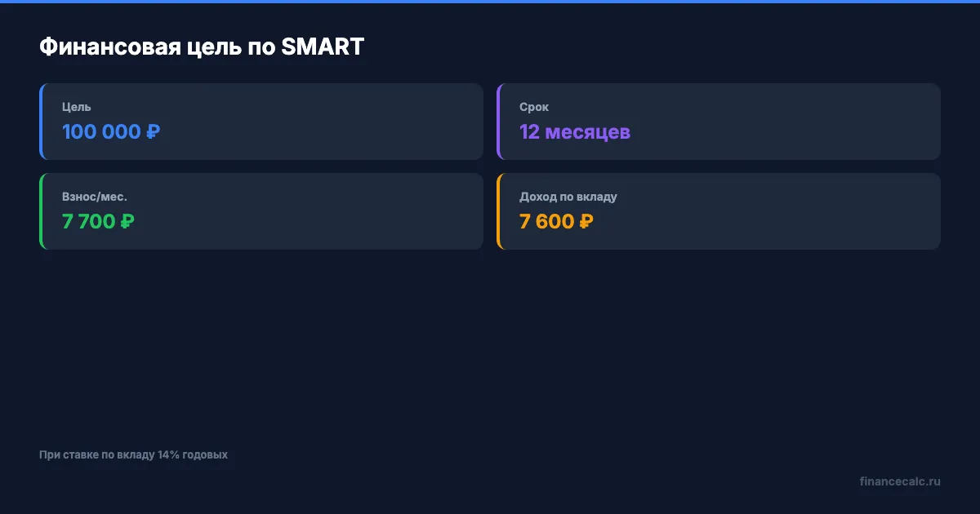Click the green accent stripe on Взнос/мес. card
Image resolution: width=980 pixels, height=514 pixels.
pyautogui.click(x=41, y=211)
